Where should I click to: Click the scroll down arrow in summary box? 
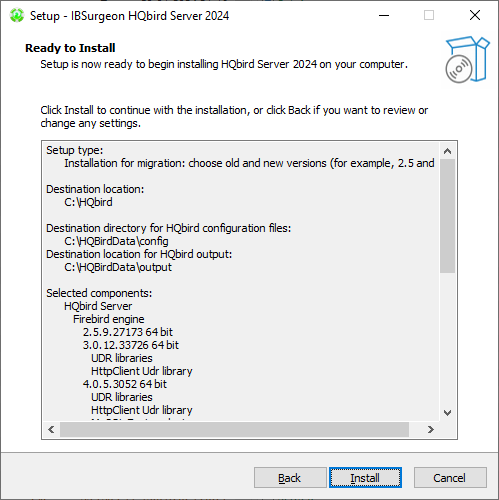coord(447,413)
